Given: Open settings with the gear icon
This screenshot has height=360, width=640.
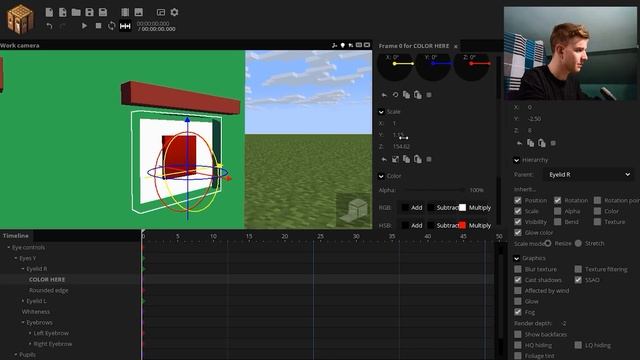Looking at the screenshot, I should point(174,12).
